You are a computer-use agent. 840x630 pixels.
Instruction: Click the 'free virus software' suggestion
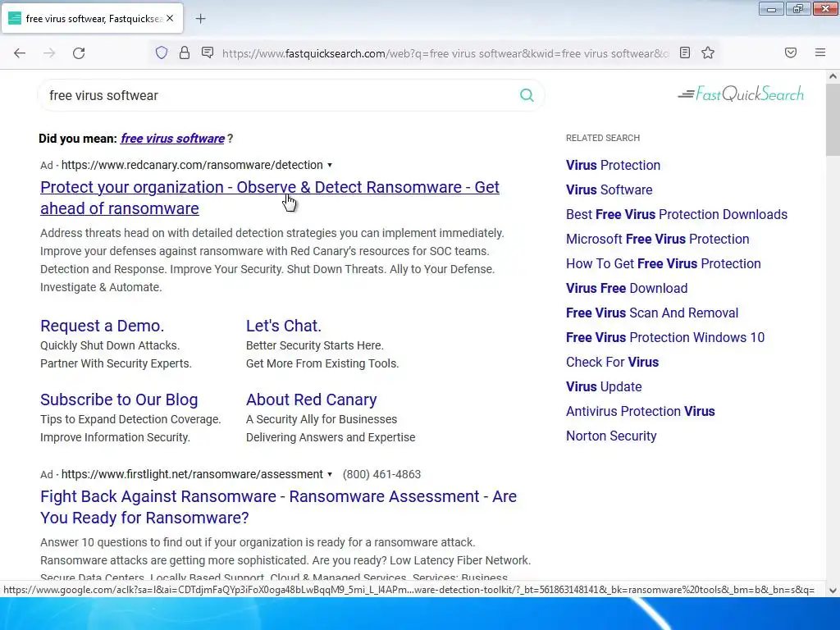[172, 138]
